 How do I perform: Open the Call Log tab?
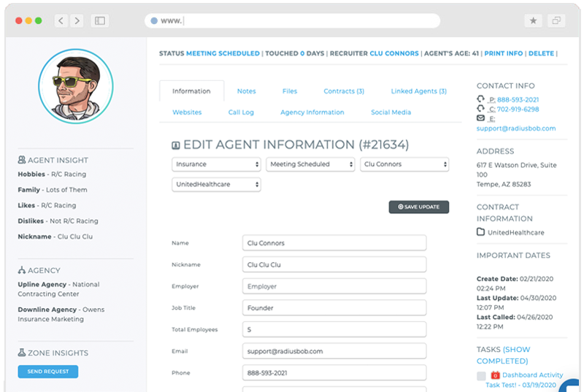[241, 112]
